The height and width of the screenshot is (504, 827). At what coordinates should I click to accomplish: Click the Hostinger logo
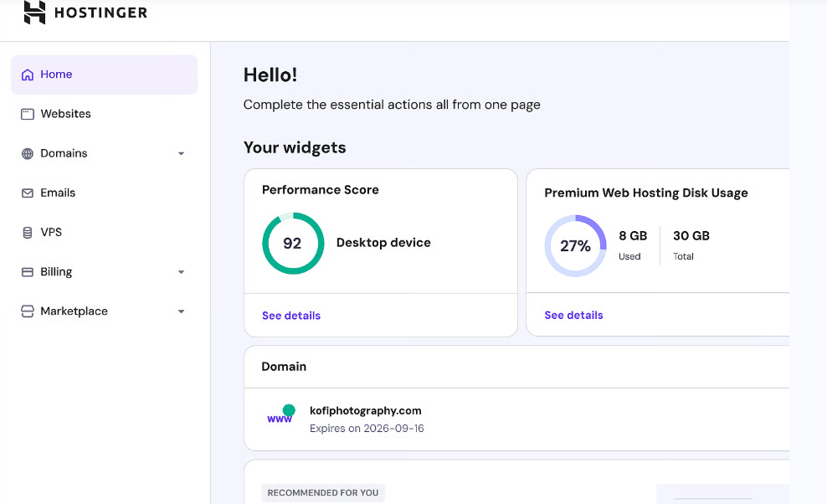tap(85, 12)
